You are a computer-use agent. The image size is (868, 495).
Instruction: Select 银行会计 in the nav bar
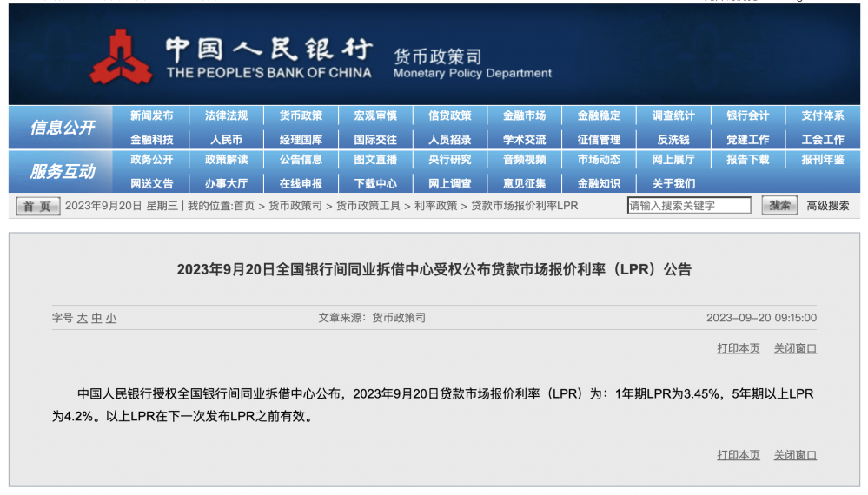[x=748, y=115]
